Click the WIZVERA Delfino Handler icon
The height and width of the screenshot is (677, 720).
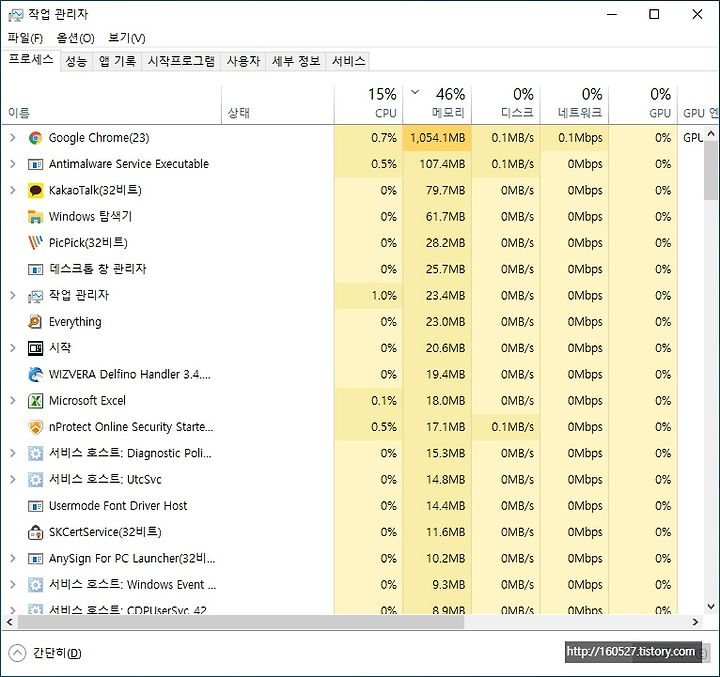[x=35, y=374]
